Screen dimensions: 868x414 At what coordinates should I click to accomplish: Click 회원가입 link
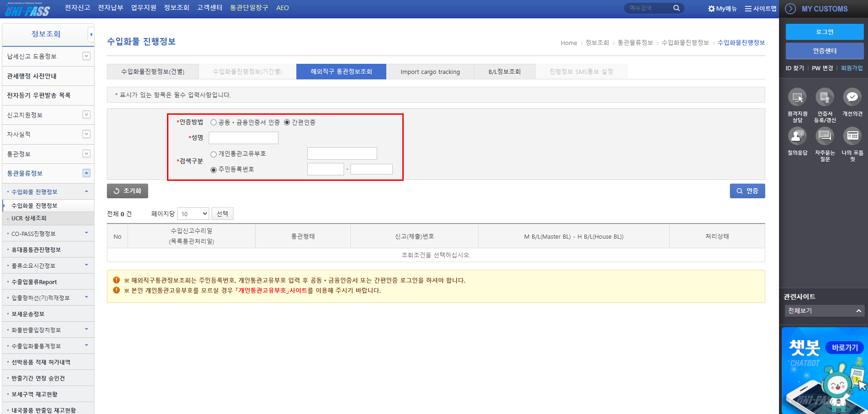pos(851,68)
